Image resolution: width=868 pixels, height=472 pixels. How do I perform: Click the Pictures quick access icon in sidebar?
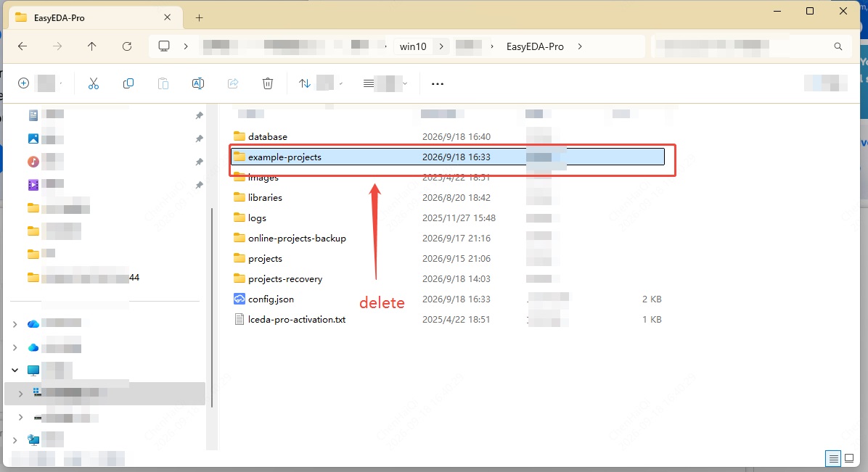33,138
